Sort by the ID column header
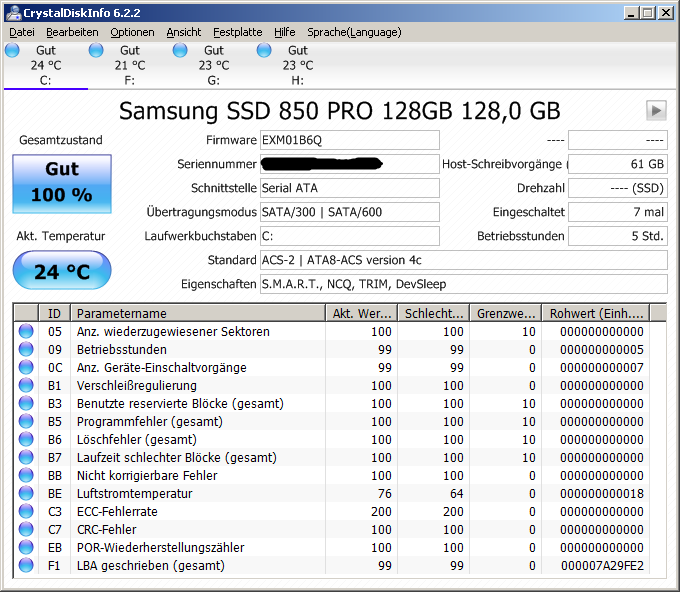The image size is (680, 592). (55, 313)
